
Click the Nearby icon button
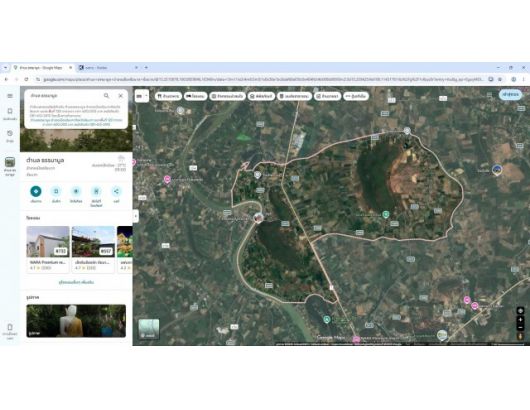pyautogui.click(x=76, y=191)
